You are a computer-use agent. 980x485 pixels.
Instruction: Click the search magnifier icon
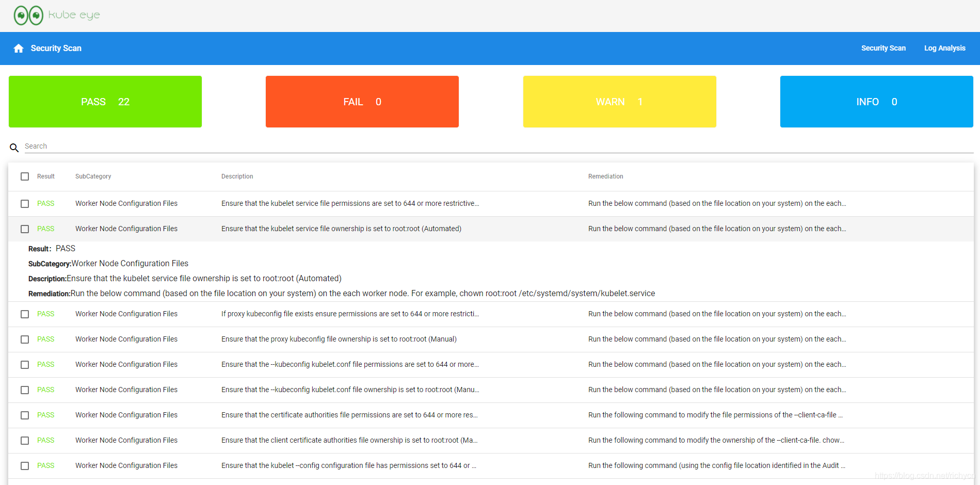pyautogui.click(x=14, y=148)
